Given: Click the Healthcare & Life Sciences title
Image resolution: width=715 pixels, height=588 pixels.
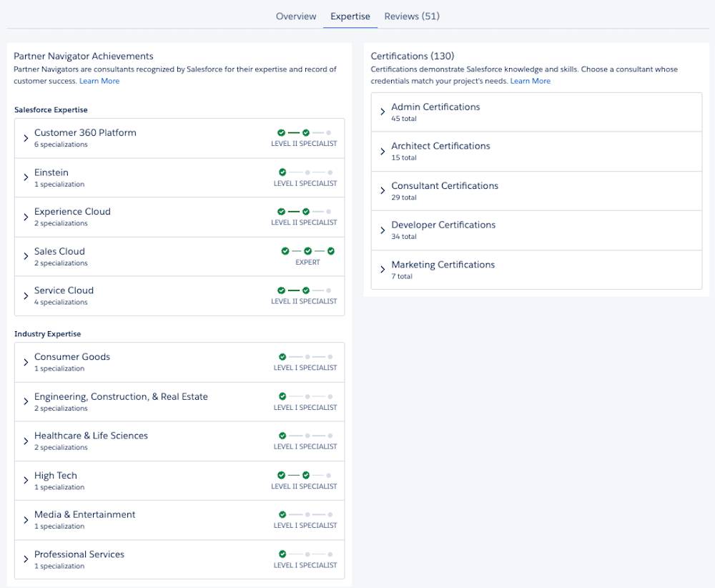Looking at the screenshot, I should 92,436.
